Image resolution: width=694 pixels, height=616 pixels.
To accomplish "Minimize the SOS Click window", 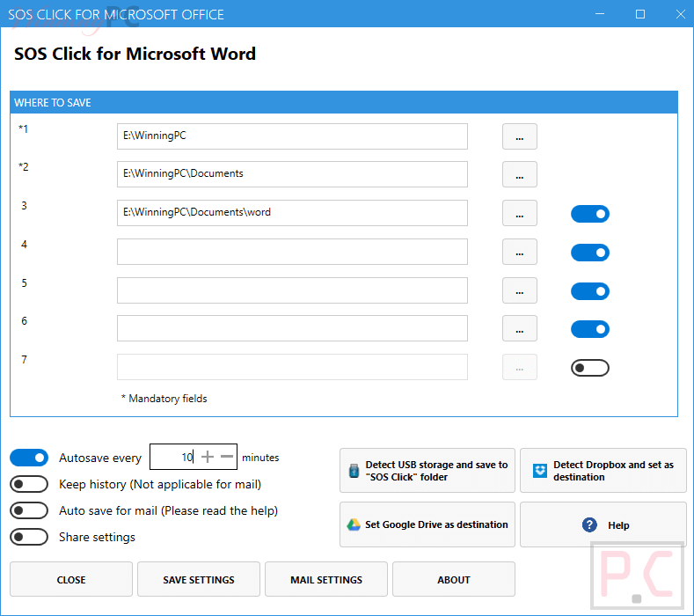I will 600,14.
